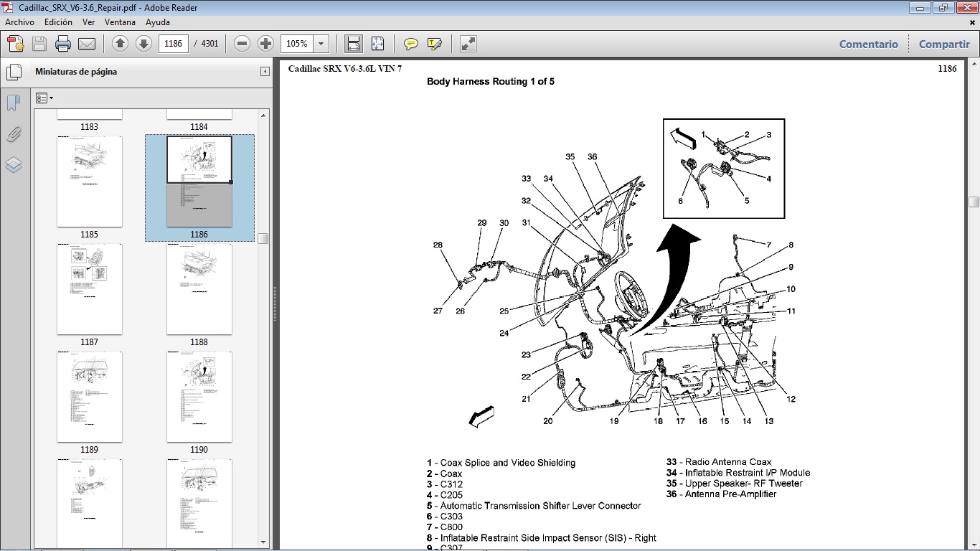
Task: Click legend text 'Antenna Pre-Amplifier'
Action: coord(730,494)
